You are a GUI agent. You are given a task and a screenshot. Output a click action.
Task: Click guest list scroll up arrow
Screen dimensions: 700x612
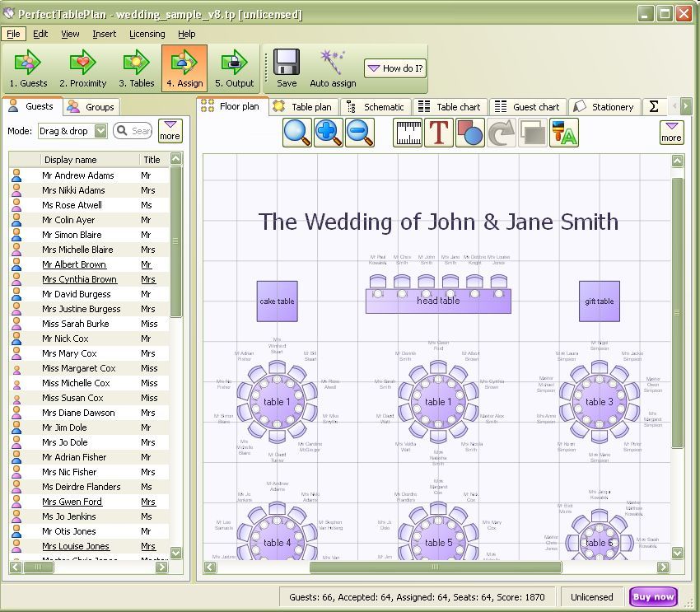(176, 158)
